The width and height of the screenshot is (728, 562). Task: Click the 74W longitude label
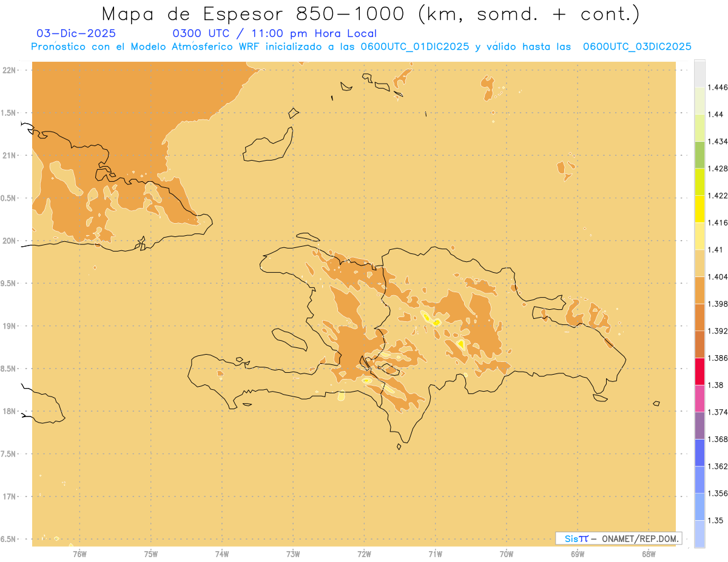coord(222,554)
